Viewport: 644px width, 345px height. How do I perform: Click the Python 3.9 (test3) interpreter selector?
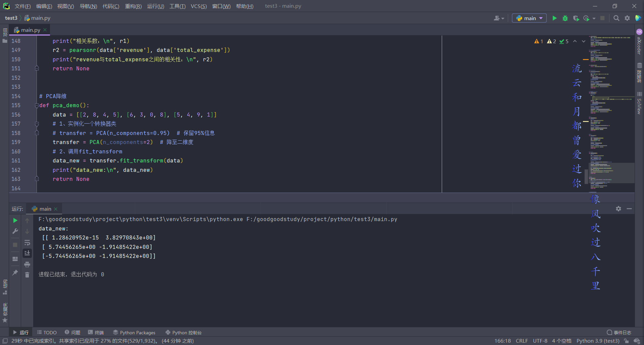click(598, 341)
